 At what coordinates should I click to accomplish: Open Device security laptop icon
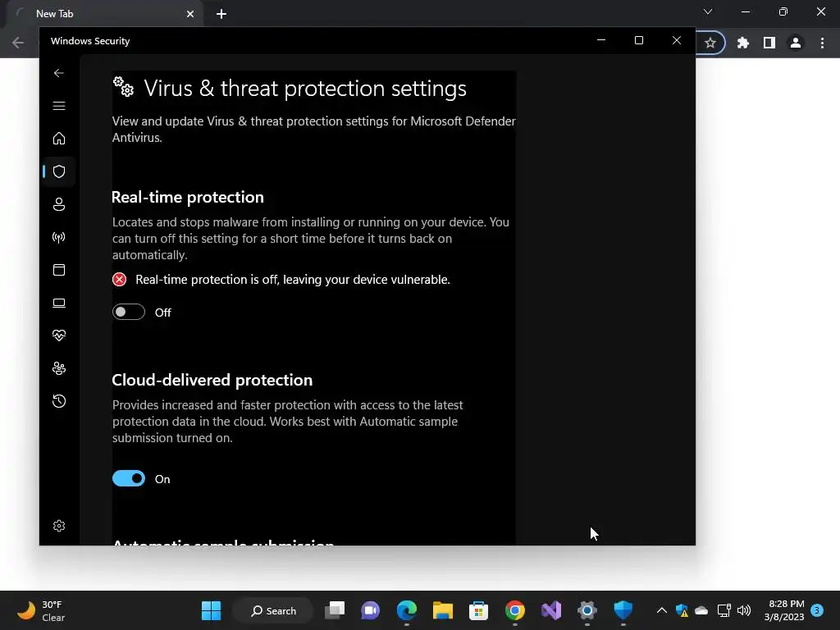click(59, 304)
